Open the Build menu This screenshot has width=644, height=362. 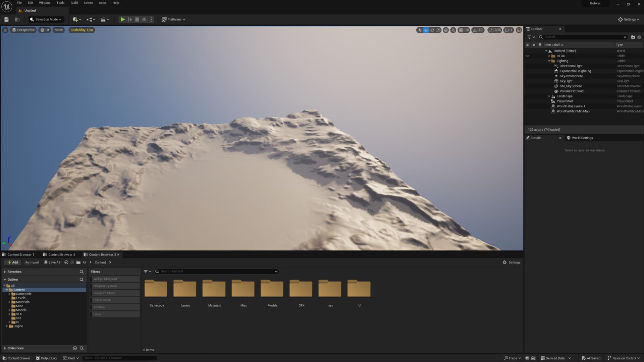coord(74,3)
